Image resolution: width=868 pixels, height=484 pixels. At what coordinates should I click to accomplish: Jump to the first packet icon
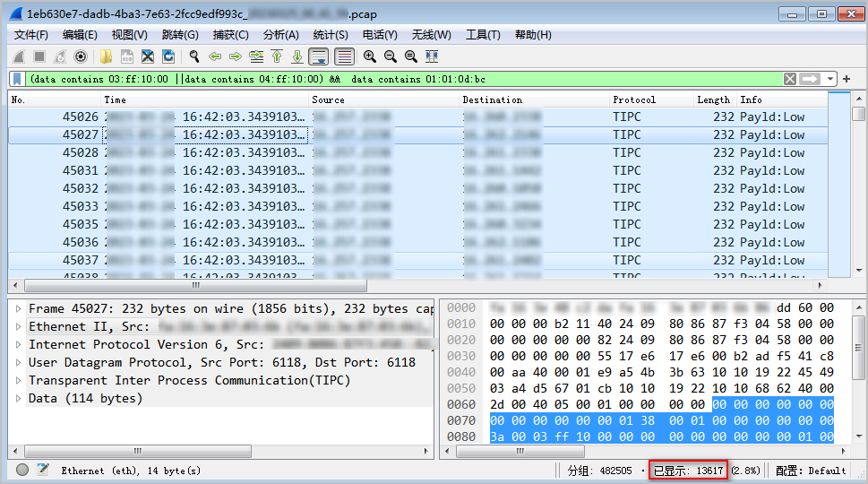(x=277, y=56)
